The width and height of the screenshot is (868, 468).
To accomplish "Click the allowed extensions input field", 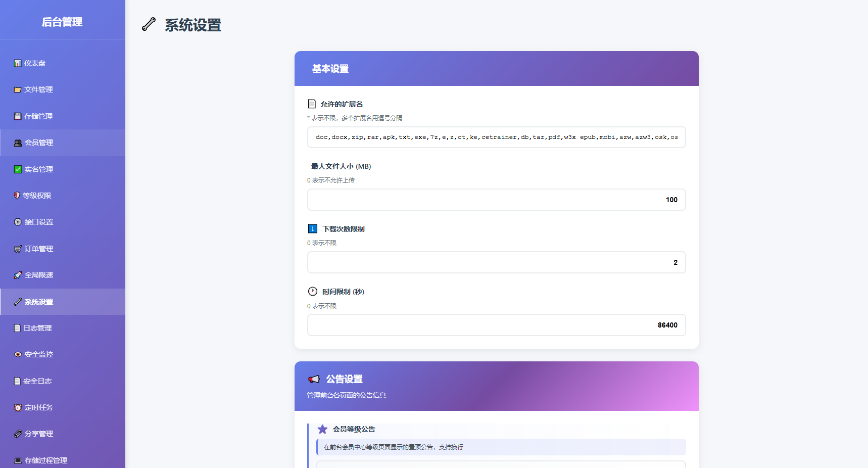I will coord(496,137).
